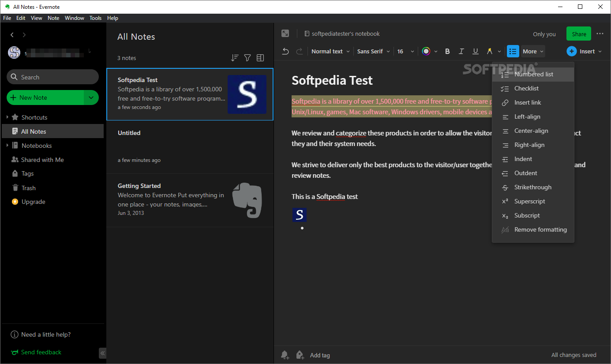
Task: Open the Insert dropdown
Action: coord(585,51)
